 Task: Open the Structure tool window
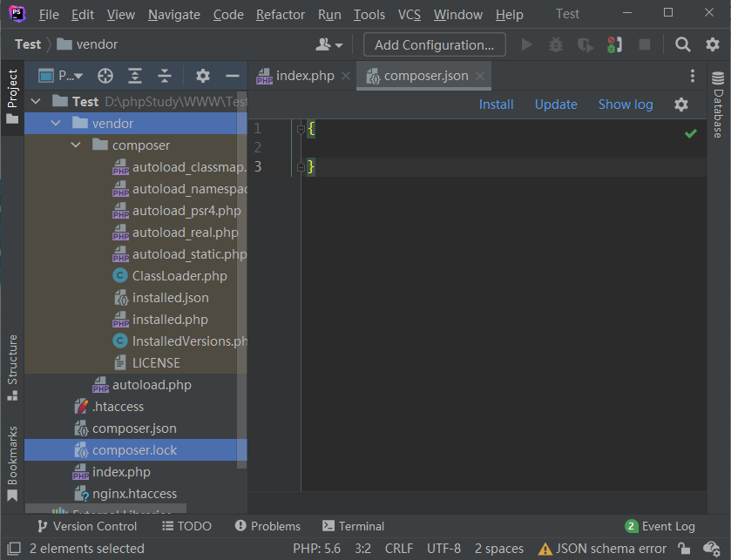pos(12,368)
